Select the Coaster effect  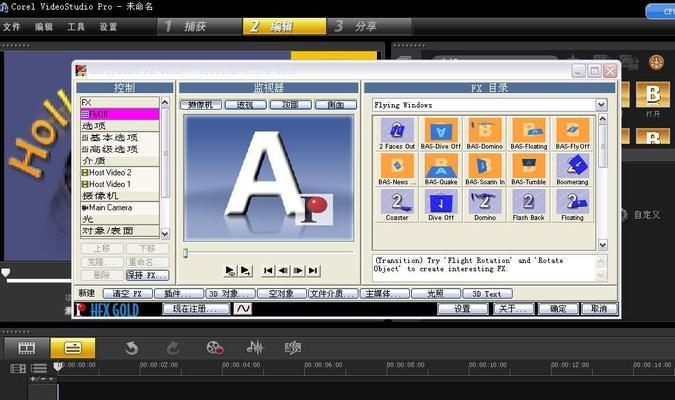pyautogui.click(x=397, y=205)
